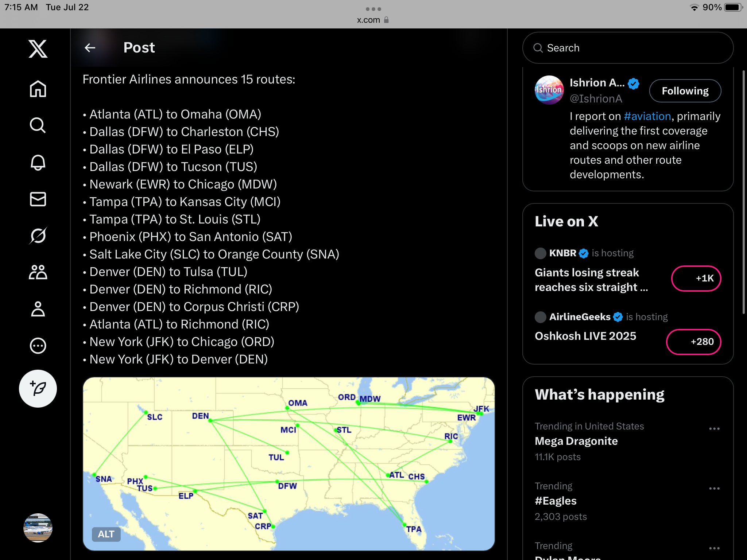Image resolution: width=747 pixels, height=560 pixels.
Task: Open more options for #Eagles trend
Action: [714, 488]
